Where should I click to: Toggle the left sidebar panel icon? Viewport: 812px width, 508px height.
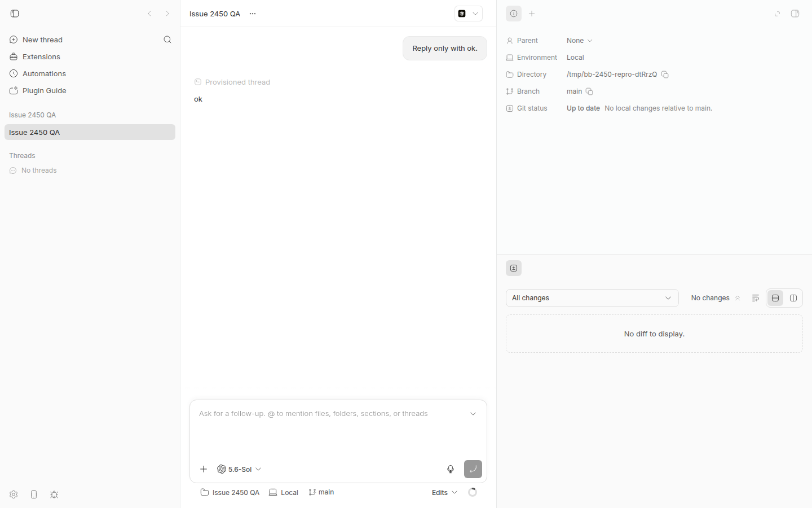pyautogui.click(x=15, y=14)
